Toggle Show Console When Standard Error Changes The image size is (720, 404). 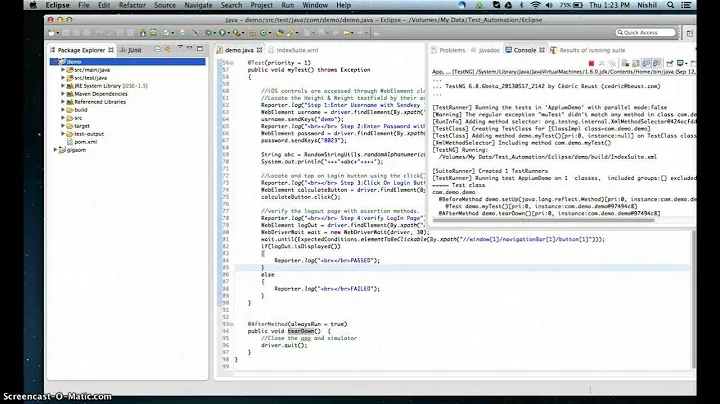pyautogui.click(x=657, y=63)
